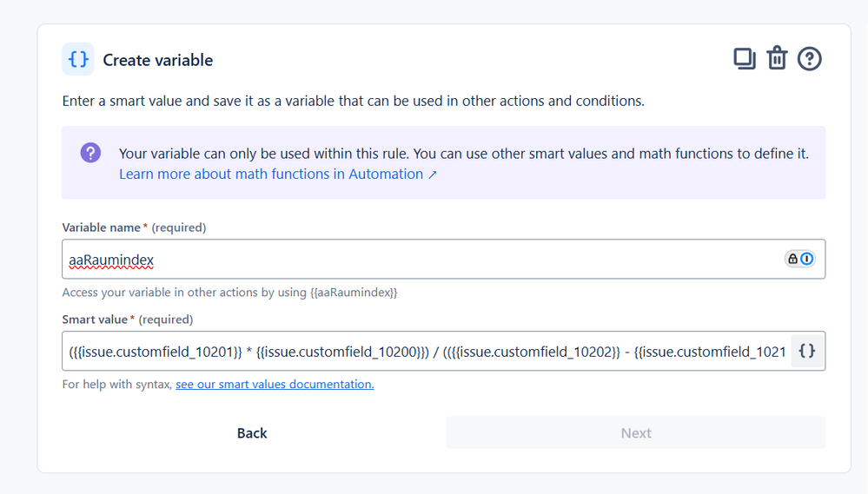Click into the Smart value expression field

click(x=426, y=351)
